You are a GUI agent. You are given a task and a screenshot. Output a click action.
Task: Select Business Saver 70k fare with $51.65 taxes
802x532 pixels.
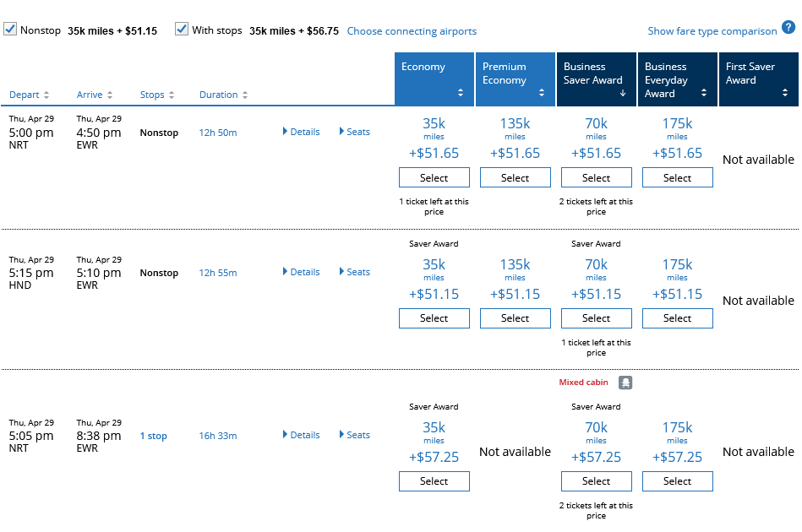coord(597,177)
